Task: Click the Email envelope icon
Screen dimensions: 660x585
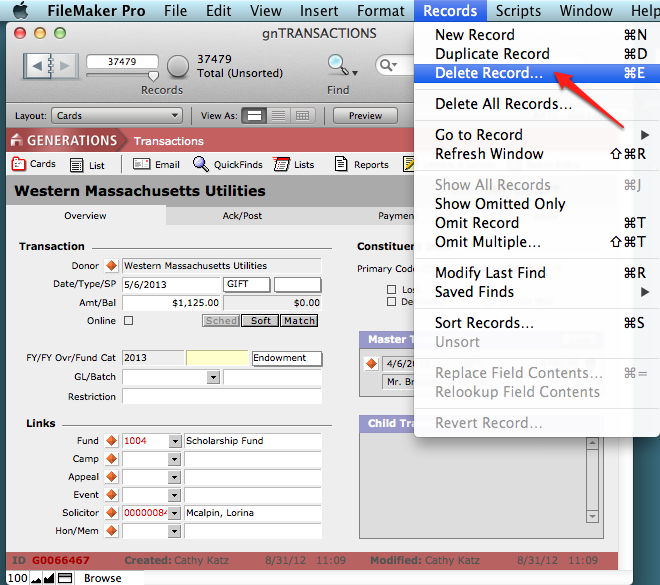Action: (x=141, y=165)
